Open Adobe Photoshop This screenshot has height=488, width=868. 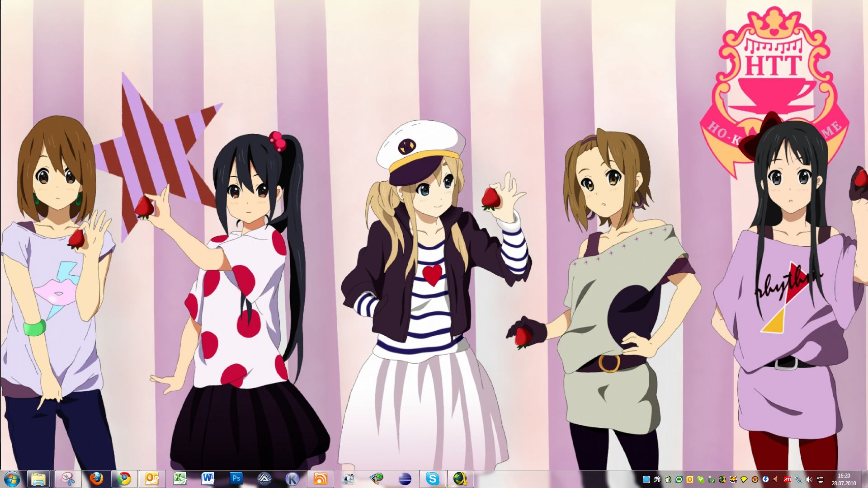click(x=236, y=479)
